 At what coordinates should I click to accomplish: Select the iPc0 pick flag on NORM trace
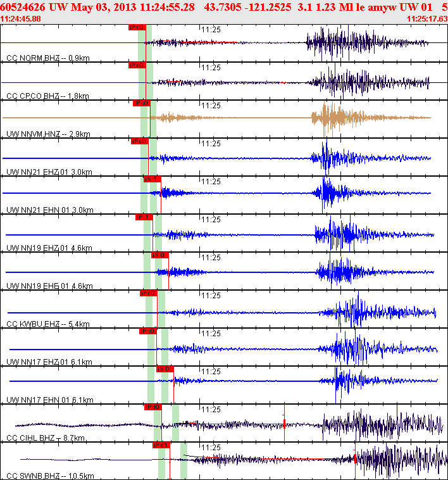coord(137,27)
